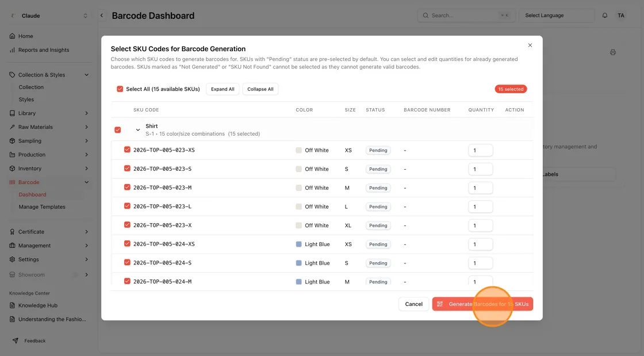The image size is (644, 356).
Task: Collapse the Collection & Styles section arrow
Action: [x=87, y=75]
